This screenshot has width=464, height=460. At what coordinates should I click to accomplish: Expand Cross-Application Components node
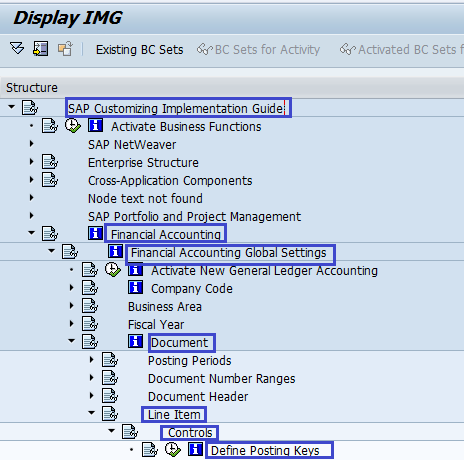[31, 180]
